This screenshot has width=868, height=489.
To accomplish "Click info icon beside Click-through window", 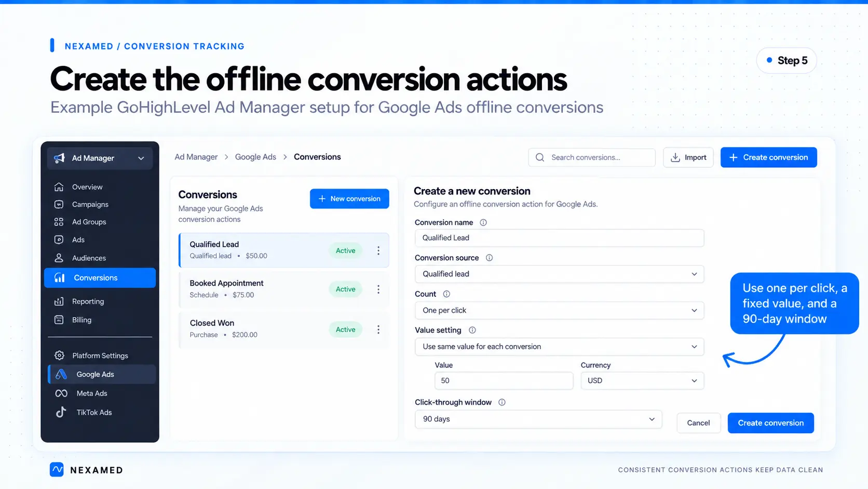I will (502, 402).
